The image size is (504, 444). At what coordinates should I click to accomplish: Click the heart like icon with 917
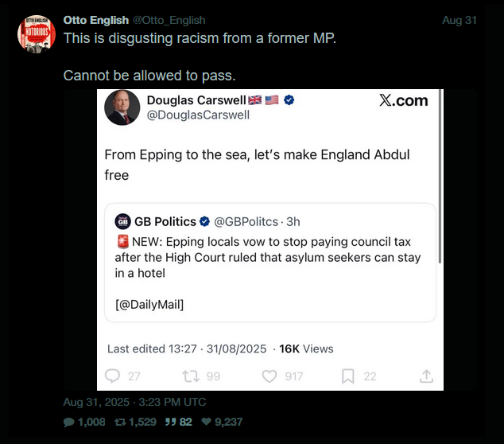[269, 376]
